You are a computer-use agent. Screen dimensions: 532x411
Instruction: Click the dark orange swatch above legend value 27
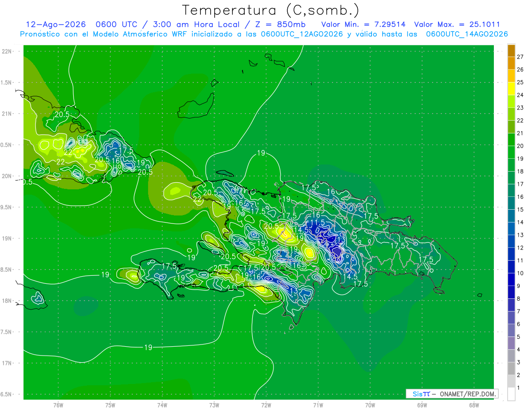coord(511,51)
